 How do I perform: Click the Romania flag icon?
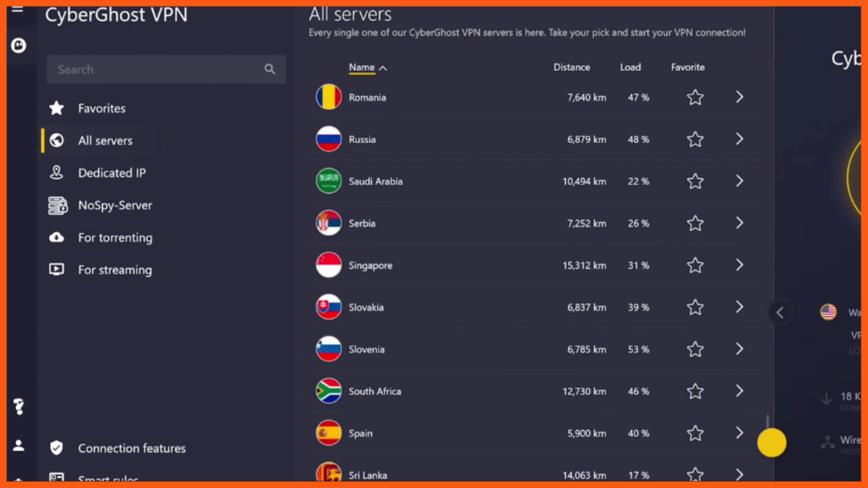[328, 97]
